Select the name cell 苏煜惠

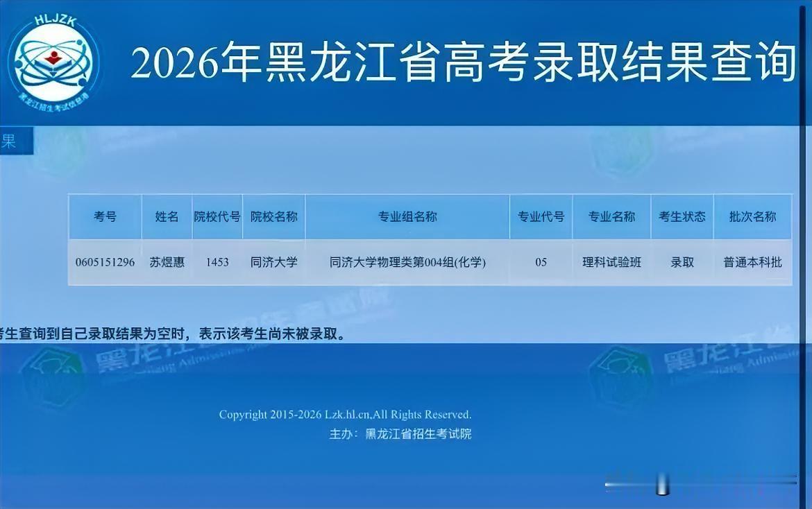pyautogui.click(x=167, y=262)
